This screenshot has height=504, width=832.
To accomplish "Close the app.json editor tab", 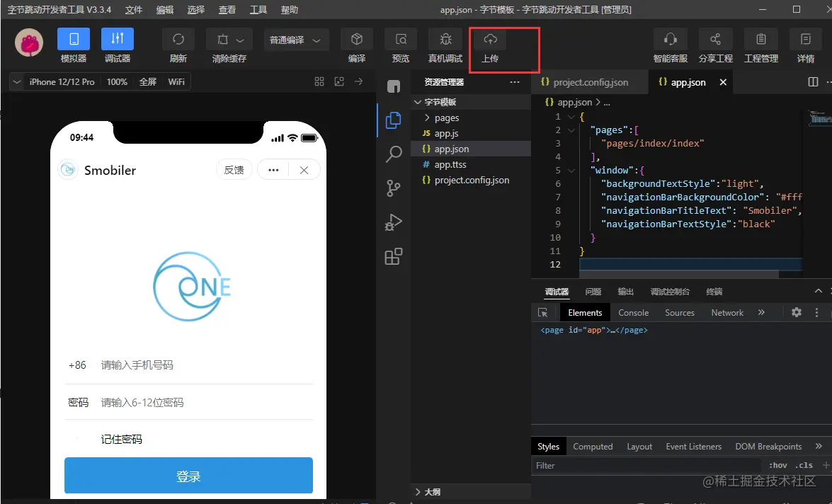I will [723, 82].
